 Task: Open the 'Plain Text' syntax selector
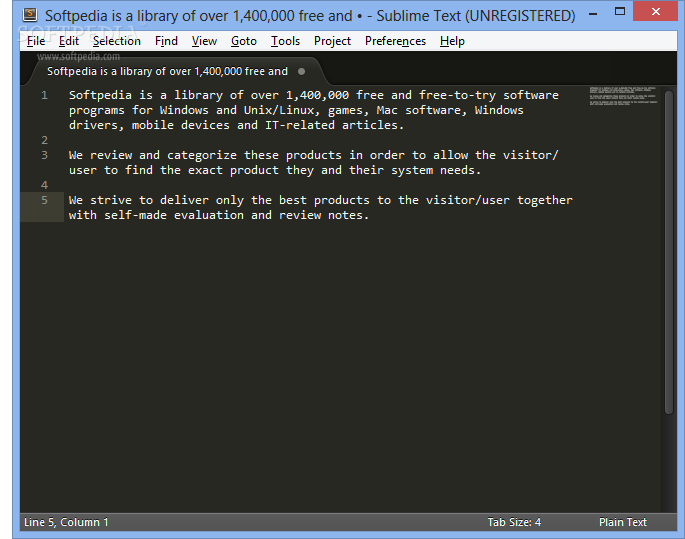click(623, 522)
